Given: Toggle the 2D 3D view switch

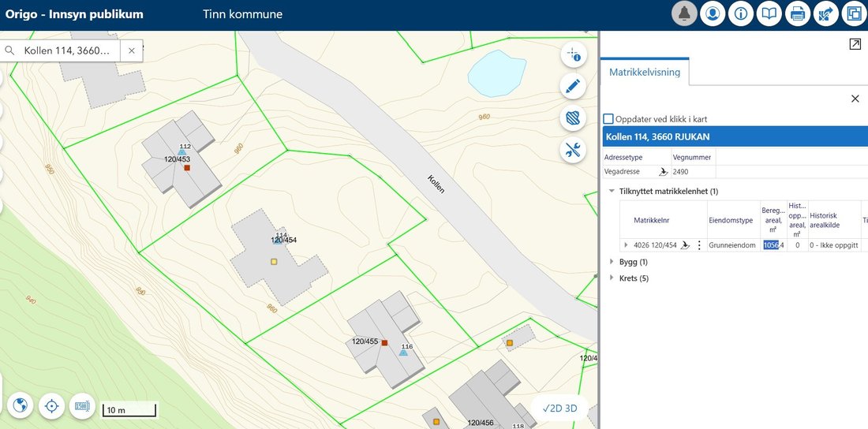Looking at the screenshot, I should point(559,408).
